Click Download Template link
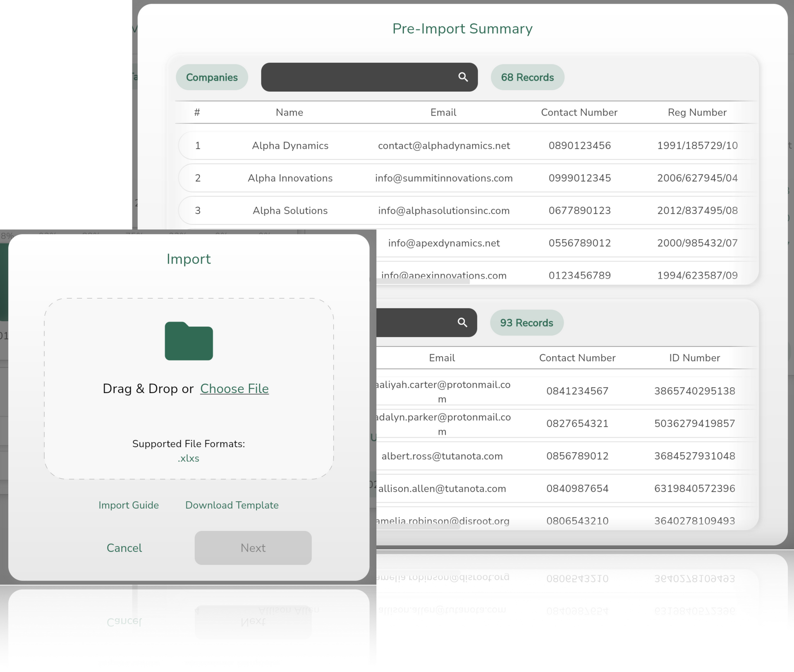 pos(232,505)
